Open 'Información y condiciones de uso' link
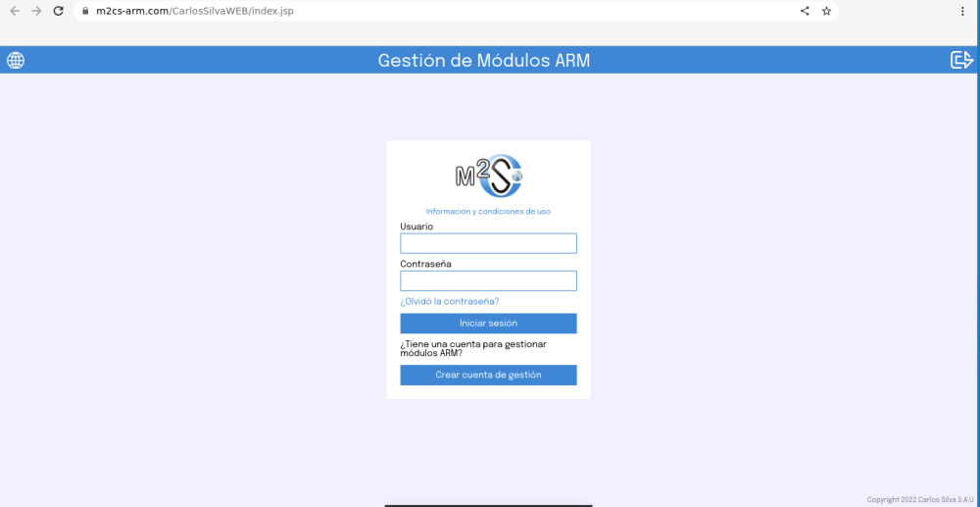 488,212
